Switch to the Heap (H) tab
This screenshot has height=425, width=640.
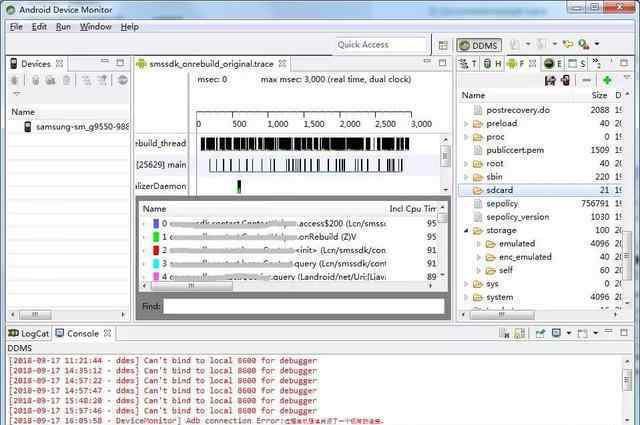pos(492,64)
